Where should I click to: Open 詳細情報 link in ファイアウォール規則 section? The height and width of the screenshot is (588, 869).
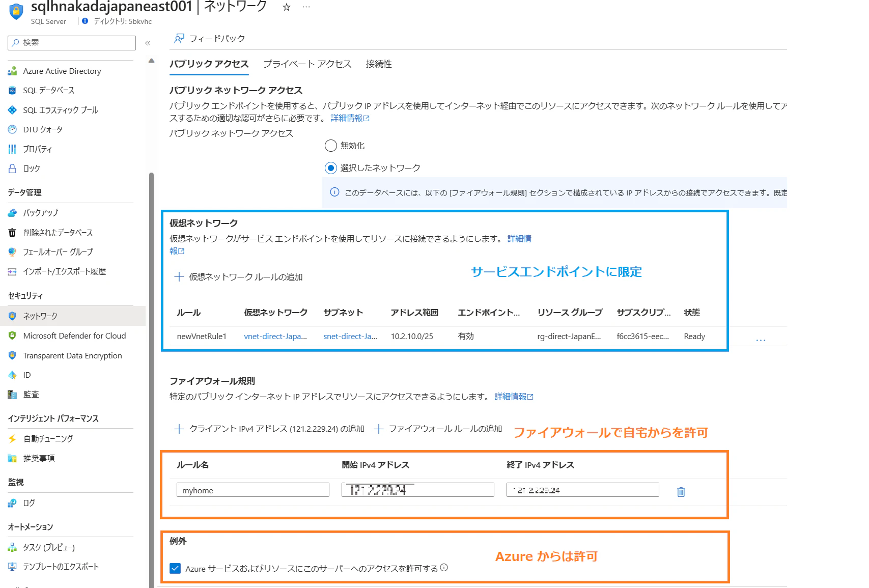point(514,397)
